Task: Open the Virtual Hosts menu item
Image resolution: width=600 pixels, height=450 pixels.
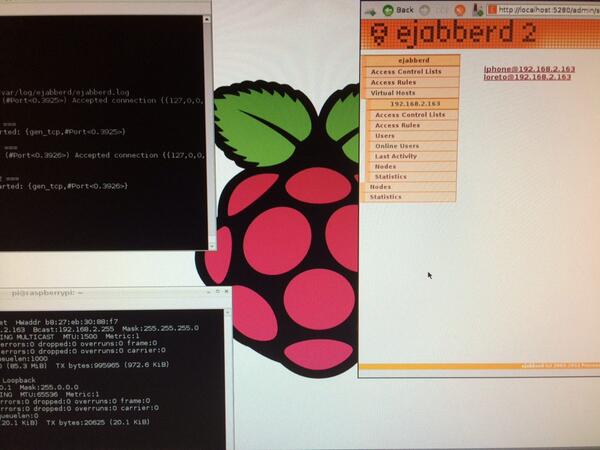Action: (x=393, y=93)
